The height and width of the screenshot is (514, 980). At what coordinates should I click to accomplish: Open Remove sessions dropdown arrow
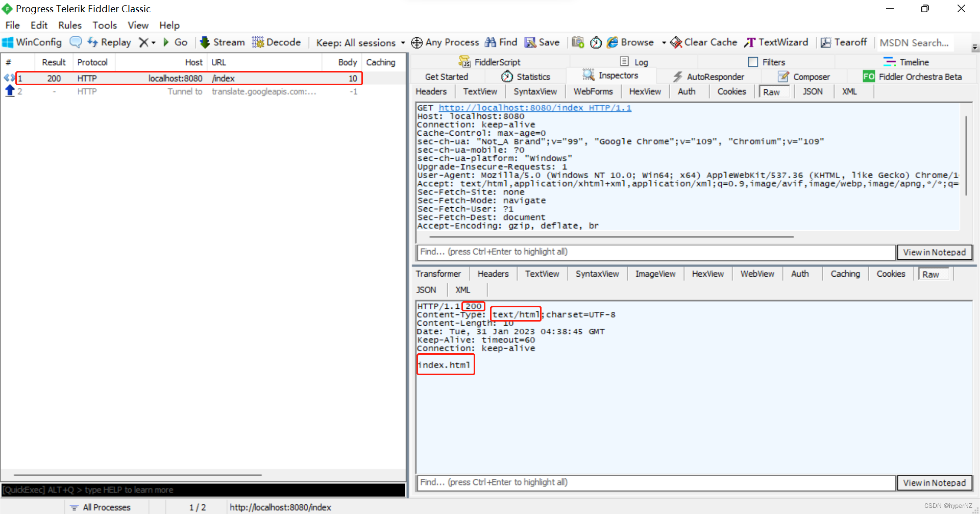153,43
